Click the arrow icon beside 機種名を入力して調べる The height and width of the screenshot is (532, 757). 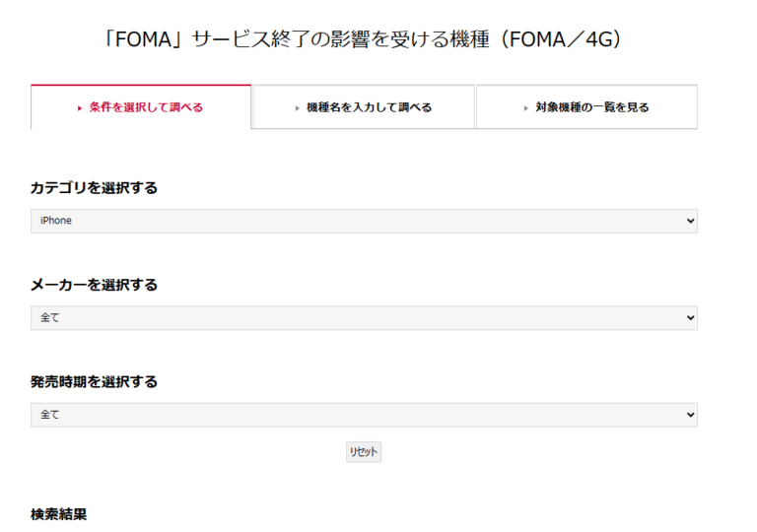point(298,108)
